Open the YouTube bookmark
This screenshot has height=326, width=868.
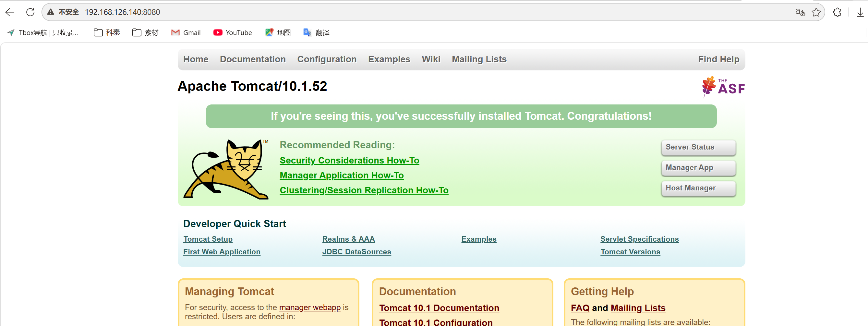pyautogui.click(x=233, y=32)
